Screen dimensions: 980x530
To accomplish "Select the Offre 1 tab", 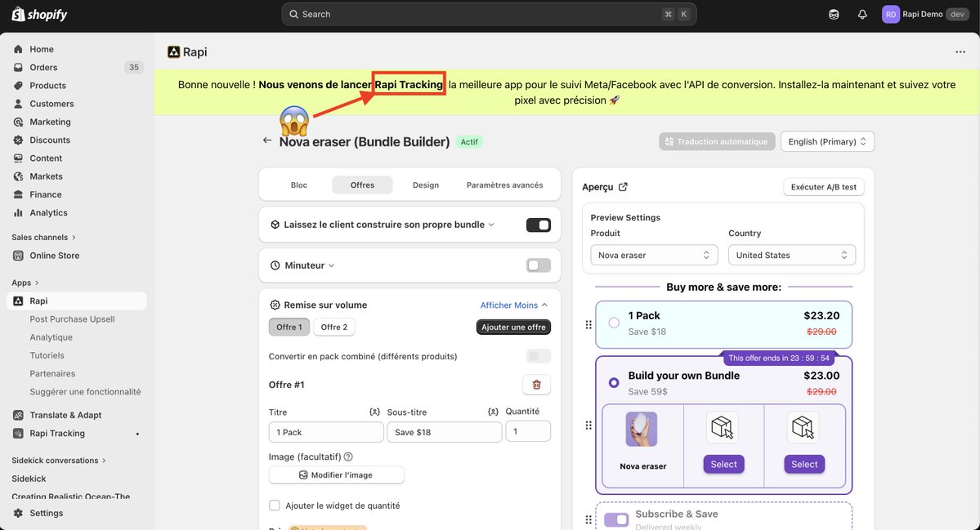I will tap(289, 327).
